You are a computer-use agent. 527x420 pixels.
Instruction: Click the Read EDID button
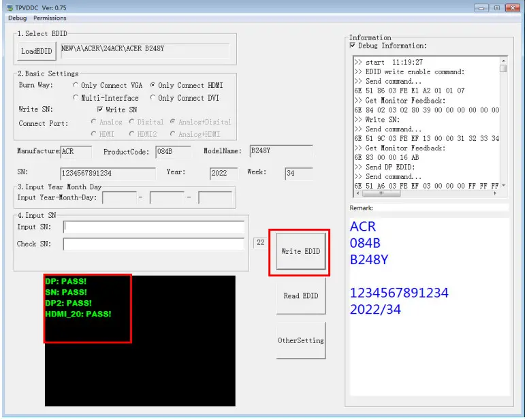[x=301, y=296]
